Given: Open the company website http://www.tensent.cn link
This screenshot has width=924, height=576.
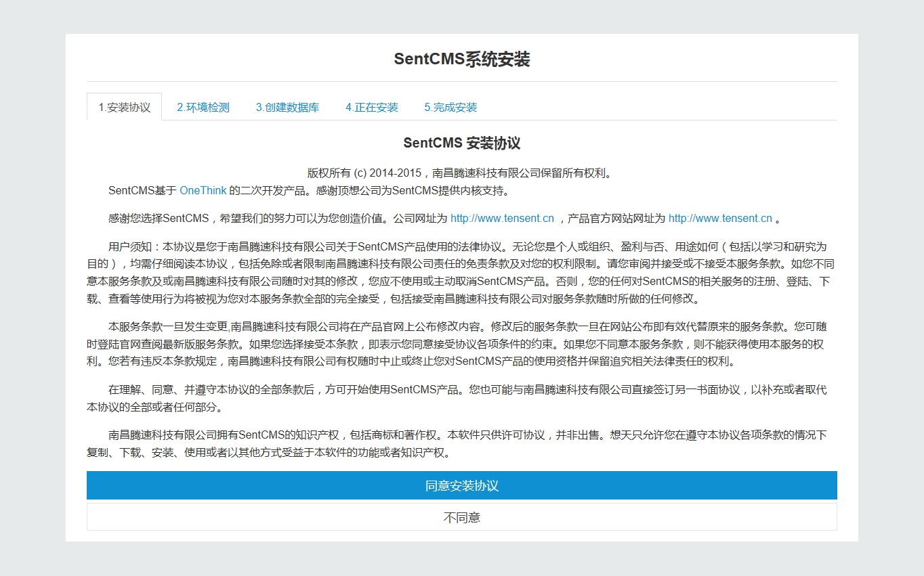Looking at the screenshot, I should click(502, 219).
